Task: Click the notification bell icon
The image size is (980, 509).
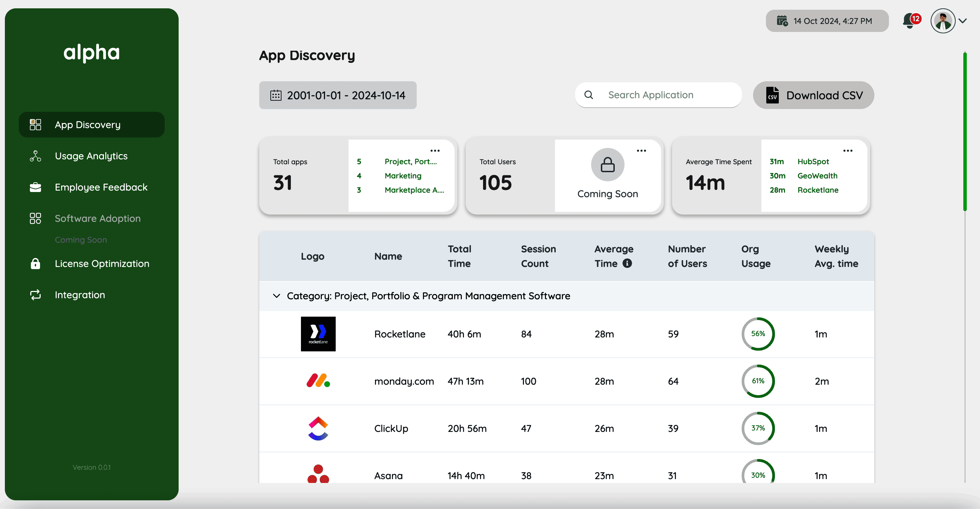Action: [909, 21]
